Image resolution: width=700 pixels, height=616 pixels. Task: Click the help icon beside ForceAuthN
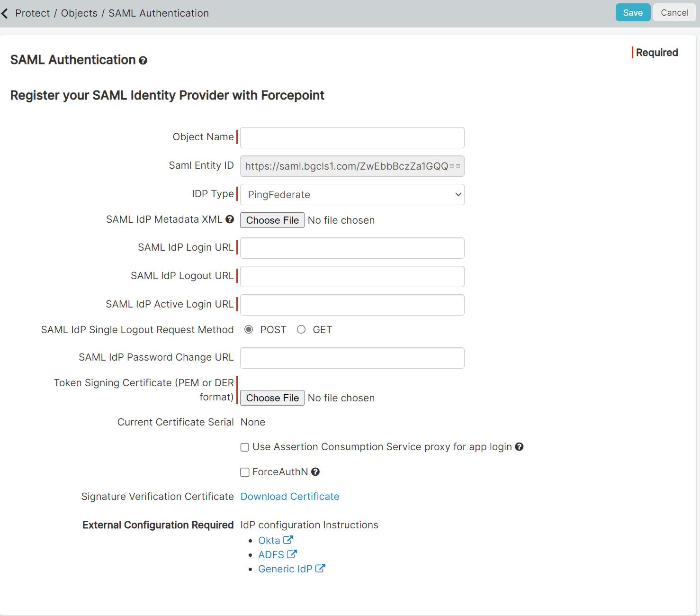pyautogui.click(x=315, y=472)
